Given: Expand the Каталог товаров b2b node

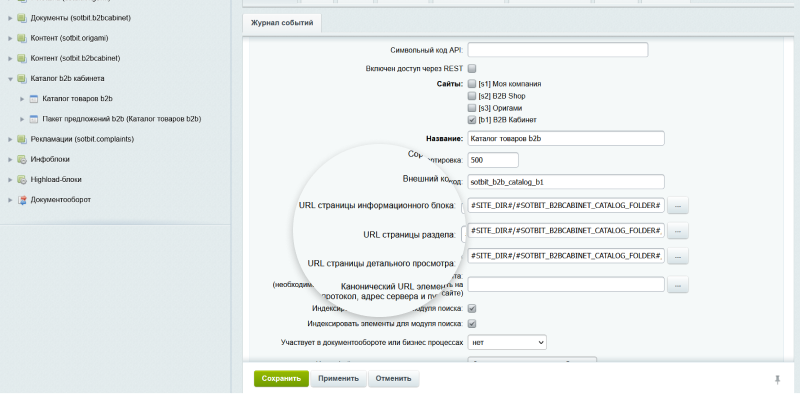Looking at the screenshot, I should pos(22,99).
